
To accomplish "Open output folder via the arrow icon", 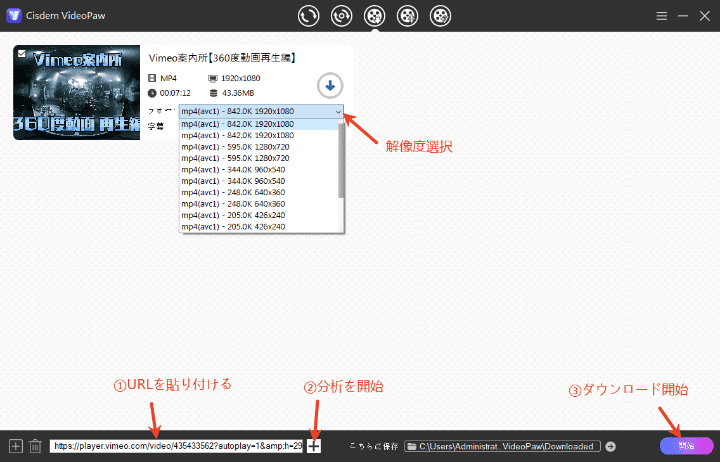I will 611,446.
